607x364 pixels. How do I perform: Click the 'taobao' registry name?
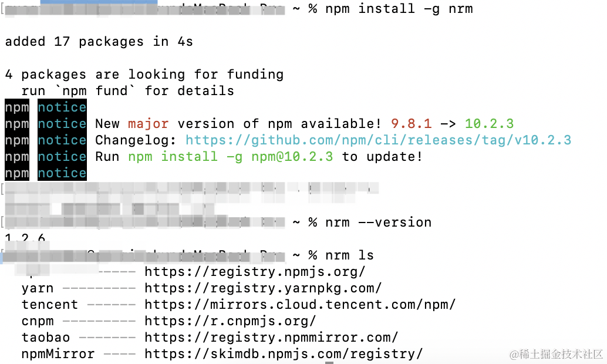point(46,338)
